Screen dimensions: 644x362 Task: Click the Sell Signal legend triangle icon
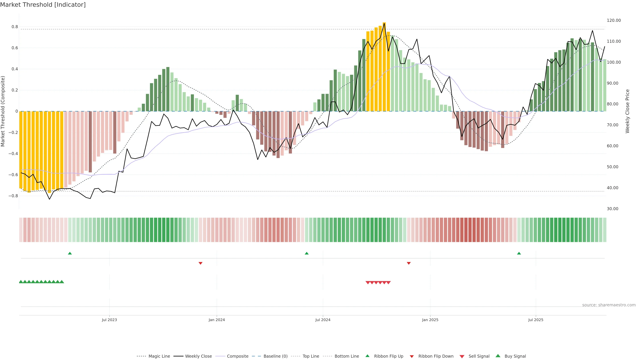(462, 356)
